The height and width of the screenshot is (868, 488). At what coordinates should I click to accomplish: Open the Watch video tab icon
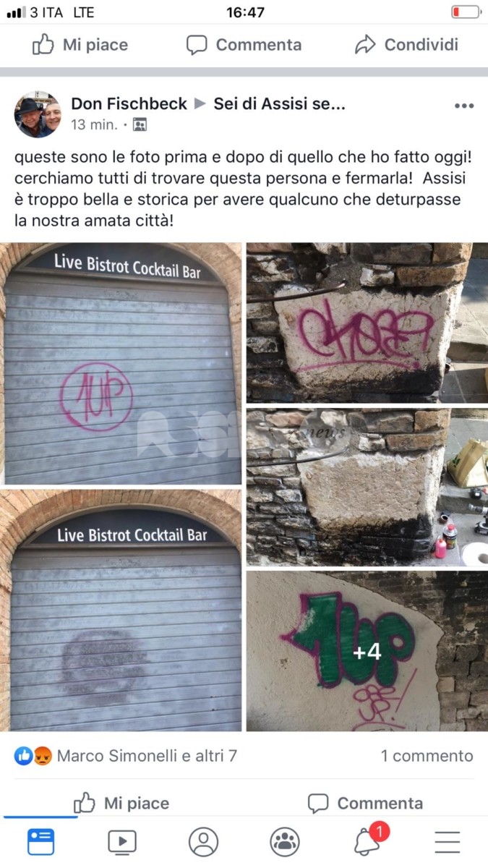pyautogui.click(x=122, y=842)
